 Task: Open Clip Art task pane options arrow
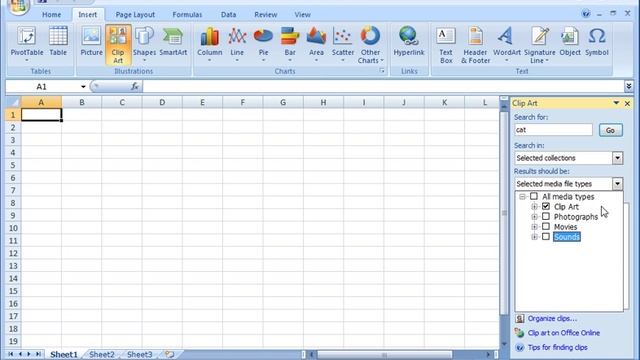(x=616, y=103)
